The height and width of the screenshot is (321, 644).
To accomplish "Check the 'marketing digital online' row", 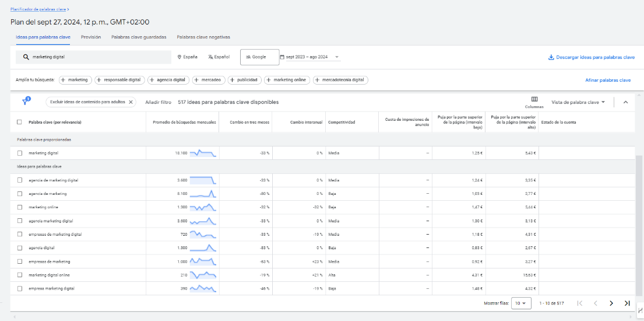I will point(19,275).
